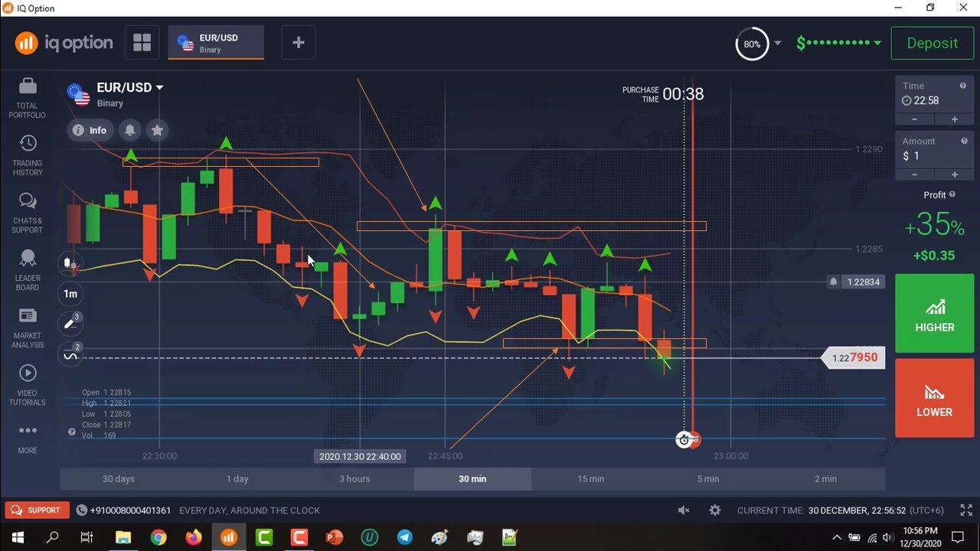Open Trading History in sidebar
980x551 pixels.
pyautogui.click(x=28, y=155)
